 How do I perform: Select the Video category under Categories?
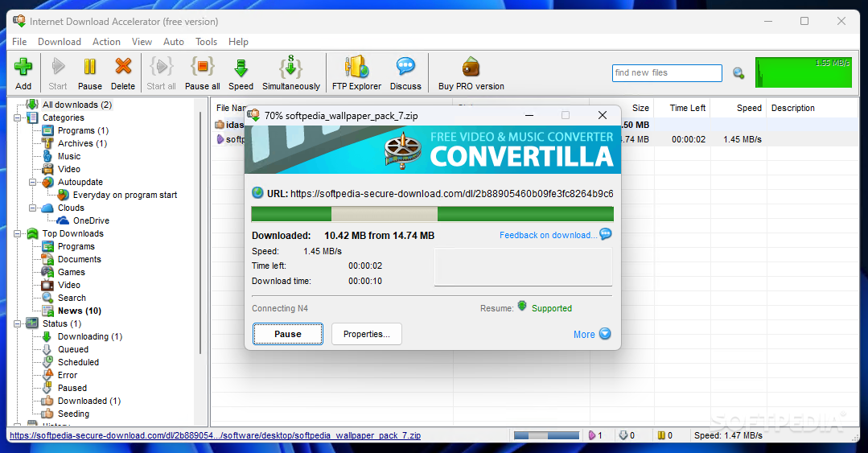68,169
